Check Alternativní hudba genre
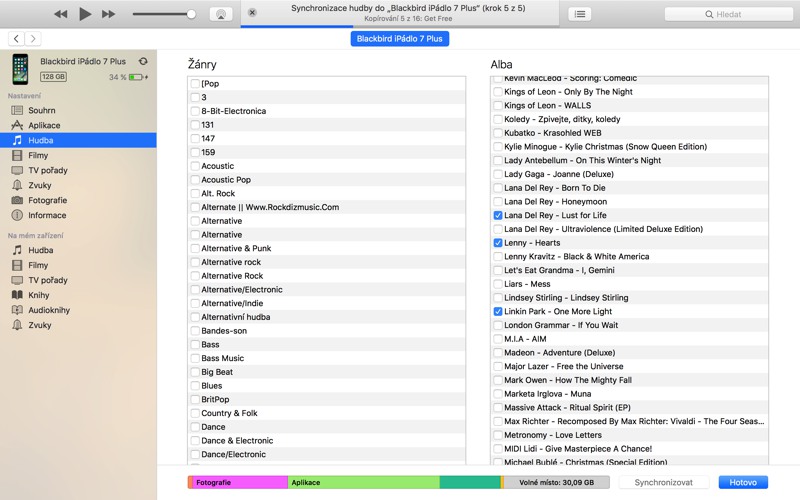This screenshot has width=800, height=500. point(195,317)
